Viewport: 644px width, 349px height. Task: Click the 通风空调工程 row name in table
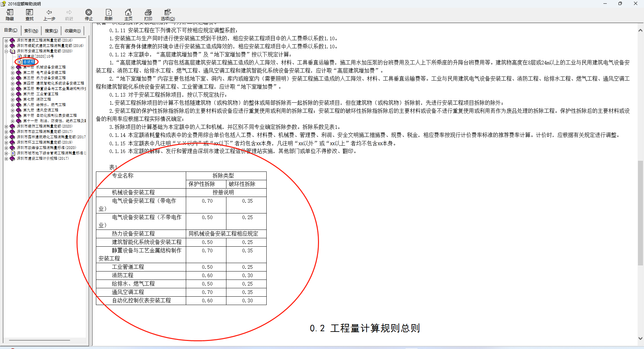(128, 292)
